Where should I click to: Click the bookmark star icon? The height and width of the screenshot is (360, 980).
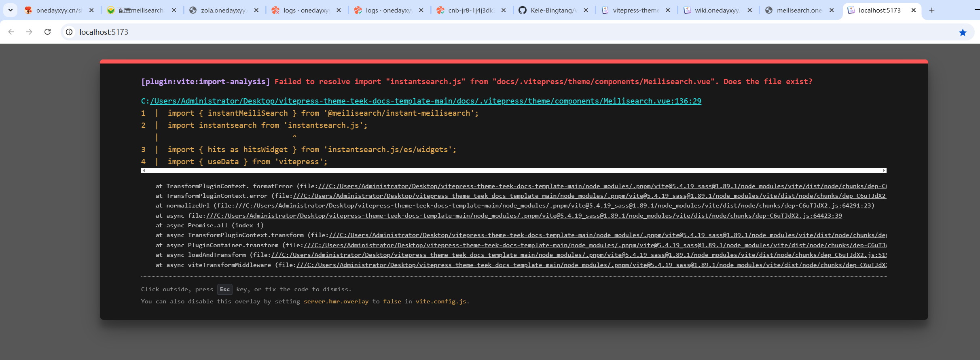(963, 32)
